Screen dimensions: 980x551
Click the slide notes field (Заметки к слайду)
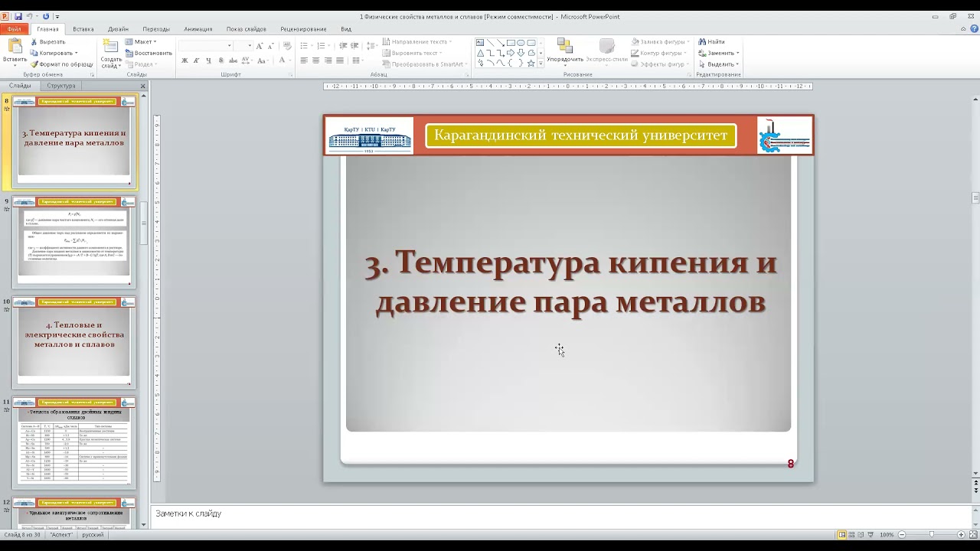(559, 514)
